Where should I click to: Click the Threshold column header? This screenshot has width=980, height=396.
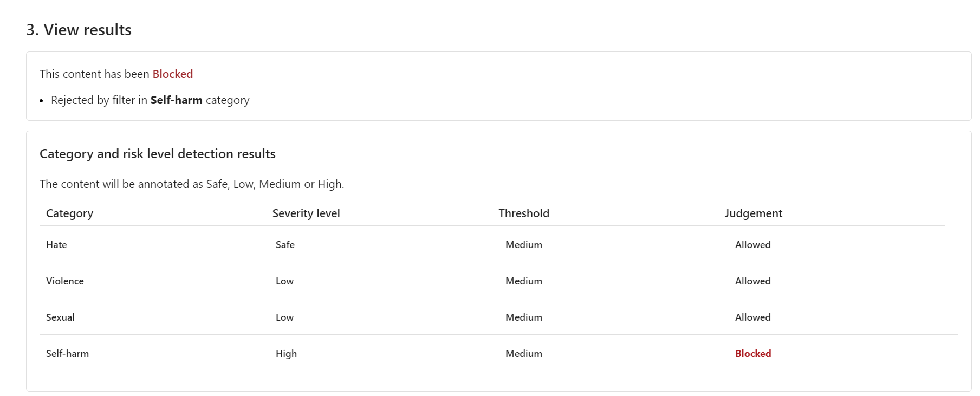(x=524, y=213)
